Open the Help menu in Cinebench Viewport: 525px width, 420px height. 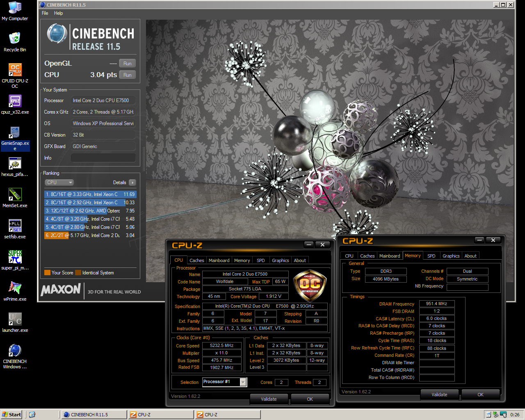[x=59, y=13]
